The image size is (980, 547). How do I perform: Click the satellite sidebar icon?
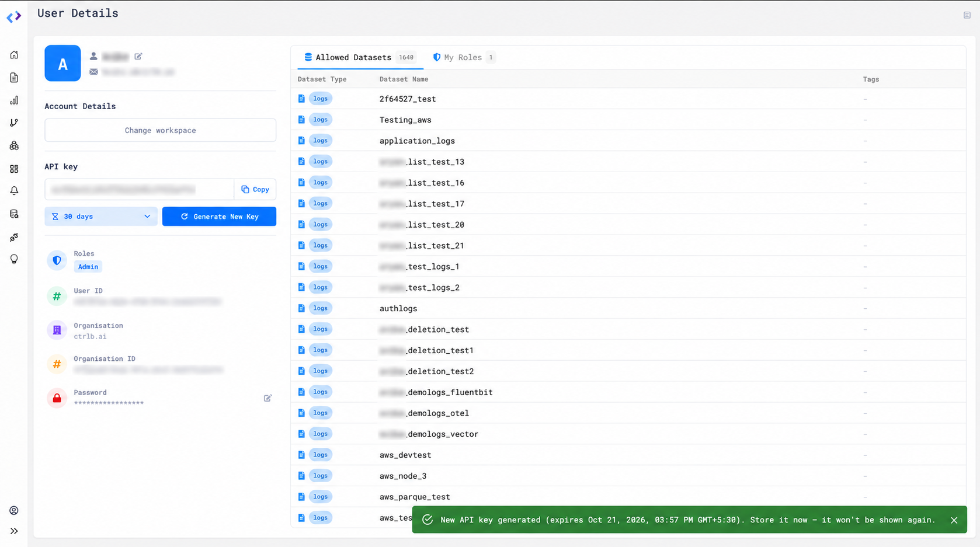point(14,237)
